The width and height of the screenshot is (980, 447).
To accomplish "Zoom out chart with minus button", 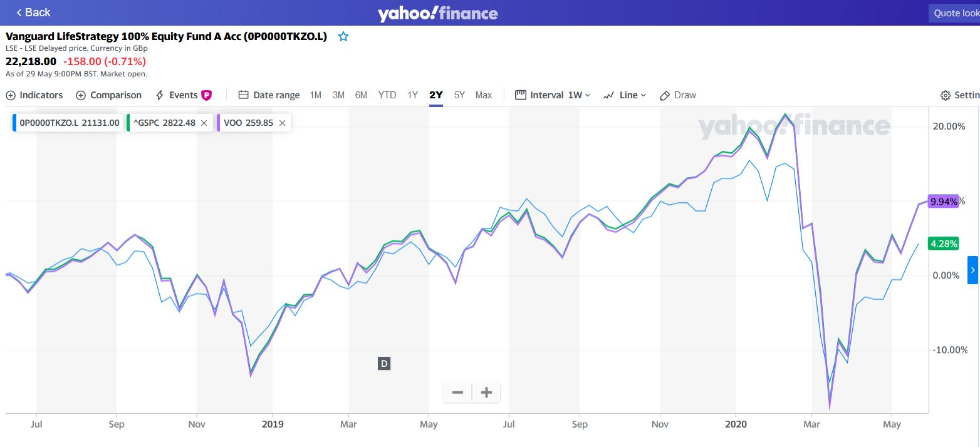I will (x=457, y=393).
